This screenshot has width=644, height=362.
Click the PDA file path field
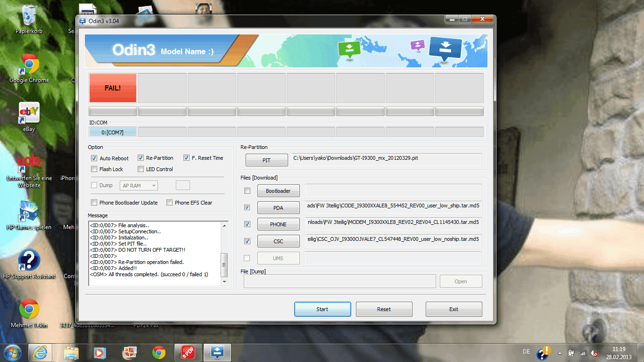click(393, 207)
